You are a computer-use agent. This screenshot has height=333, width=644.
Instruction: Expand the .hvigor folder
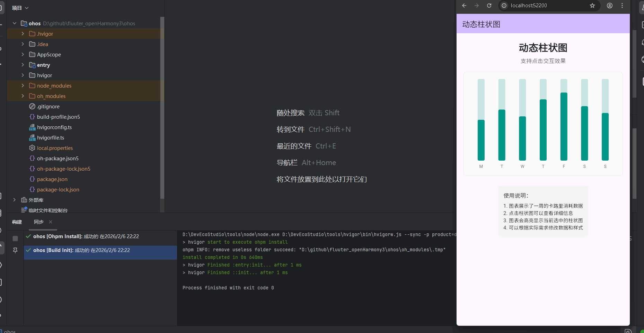click(x=23, y=34)
